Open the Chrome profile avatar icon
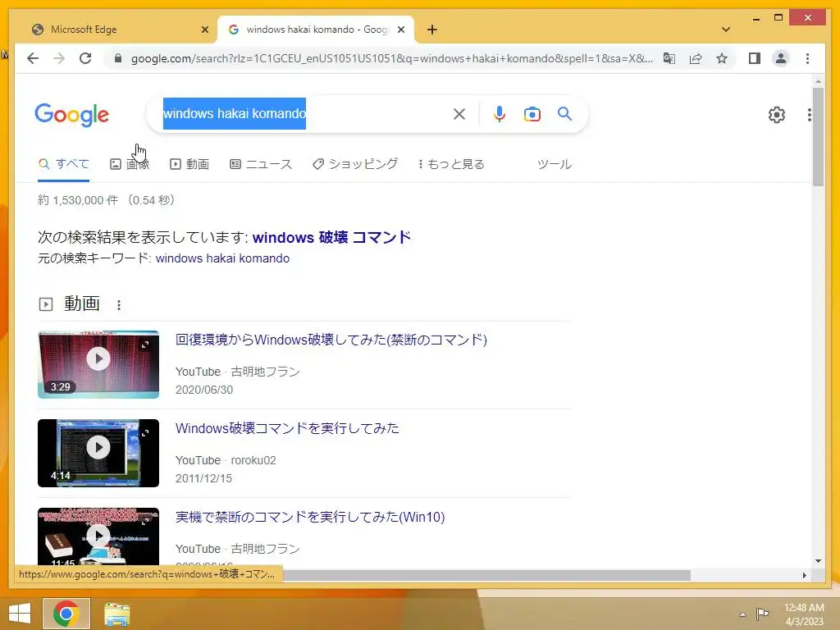 point(781,58)
